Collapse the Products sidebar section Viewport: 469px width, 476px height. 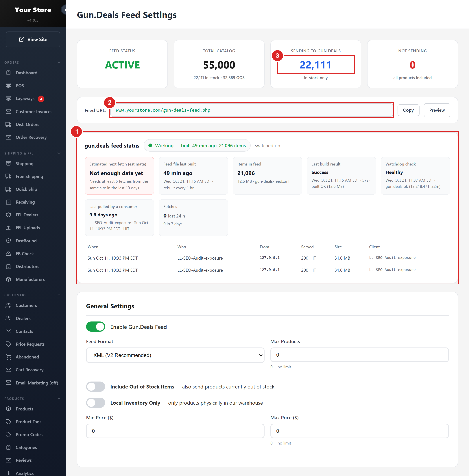pyautogui.click(x=59, y=399)
